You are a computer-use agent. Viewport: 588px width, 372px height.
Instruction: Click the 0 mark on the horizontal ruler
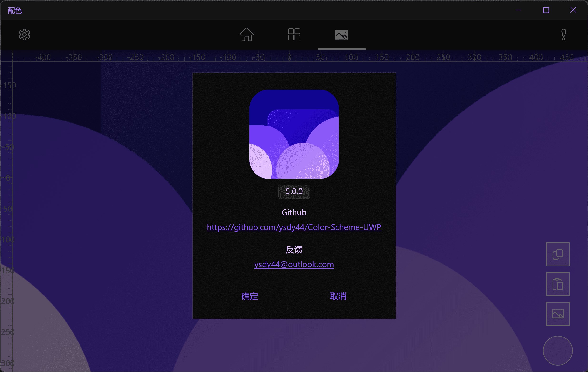pos(289,57)
